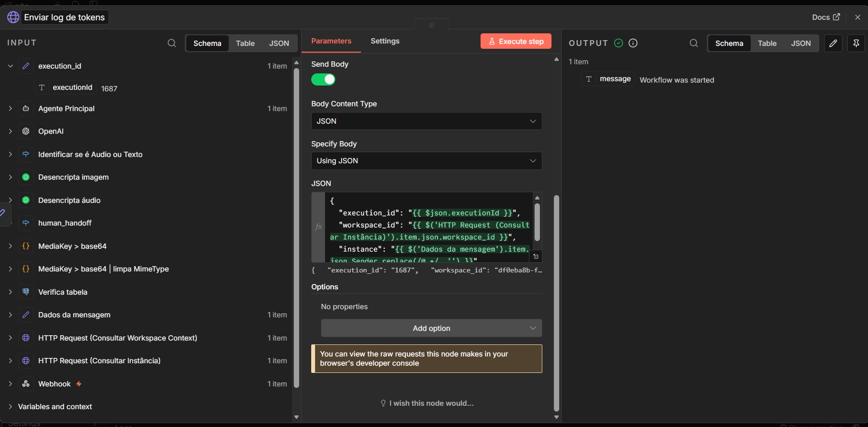
Task: Click the JSON expression result preview text
Action: [427, 270]
